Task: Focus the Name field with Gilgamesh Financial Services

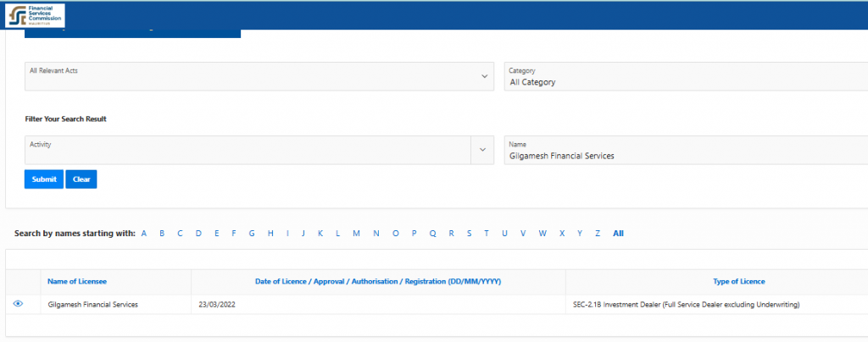Action: point(686,151)
